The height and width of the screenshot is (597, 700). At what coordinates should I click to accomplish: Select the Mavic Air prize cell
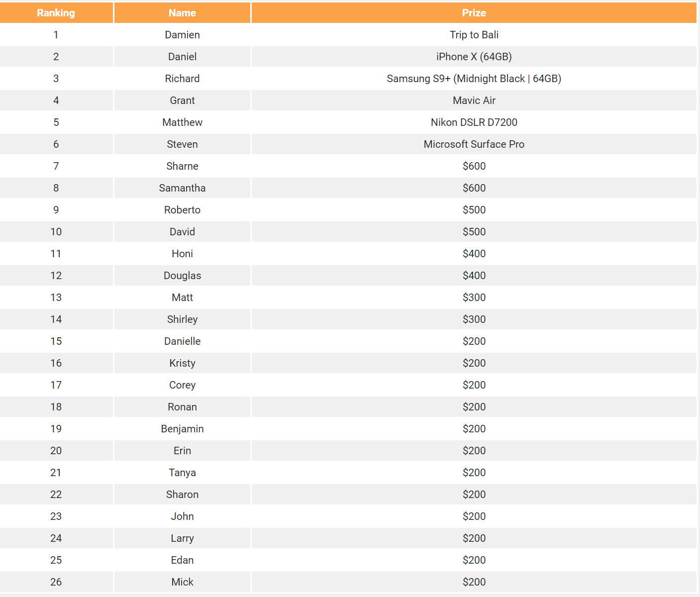tap(474, 100)
